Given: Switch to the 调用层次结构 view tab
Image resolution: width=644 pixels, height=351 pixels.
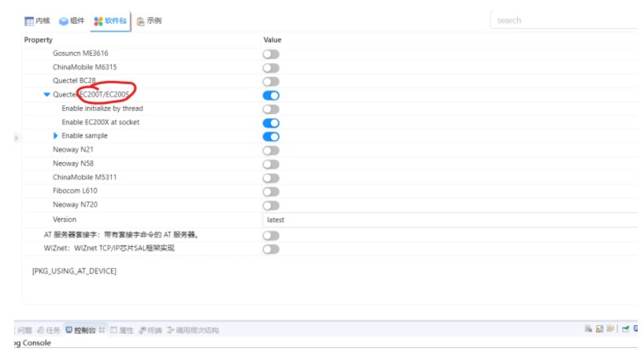Looking at the screenshot, I should tap(193, 330).
